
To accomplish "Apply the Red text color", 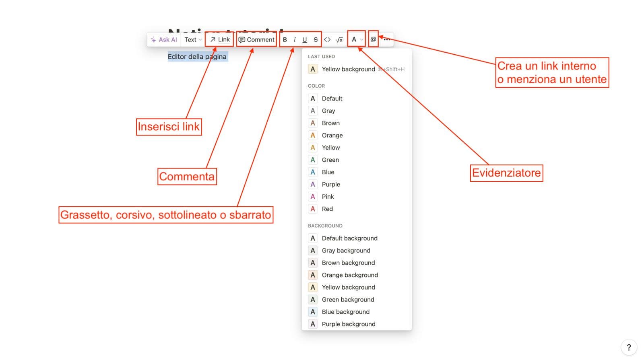I will coord(327,209).
